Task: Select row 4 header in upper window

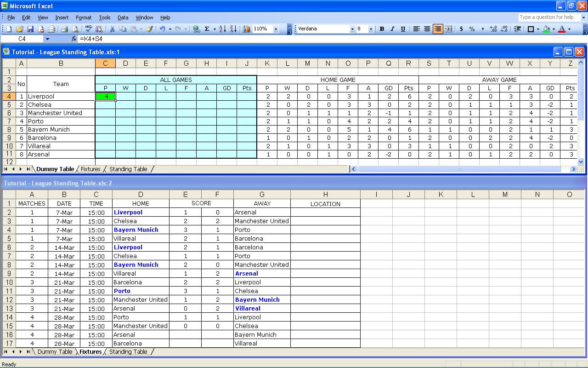Action: 9,97
